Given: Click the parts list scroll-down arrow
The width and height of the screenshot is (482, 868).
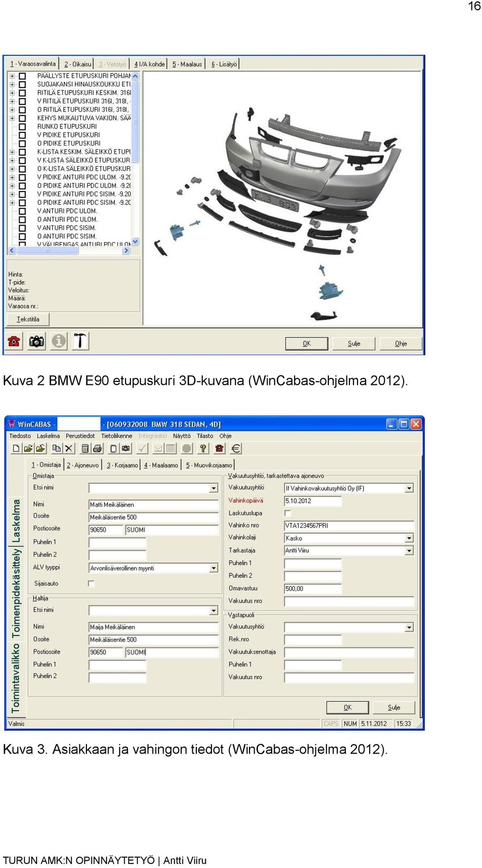Looking at the screenshot, I should (135, 242).
